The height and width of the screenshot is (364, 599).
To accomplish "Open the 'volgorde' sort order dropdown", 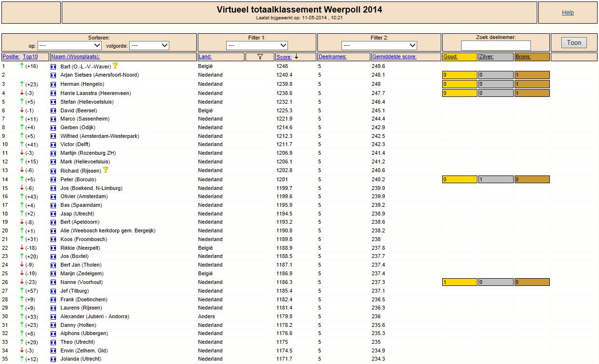I will 149,45.
